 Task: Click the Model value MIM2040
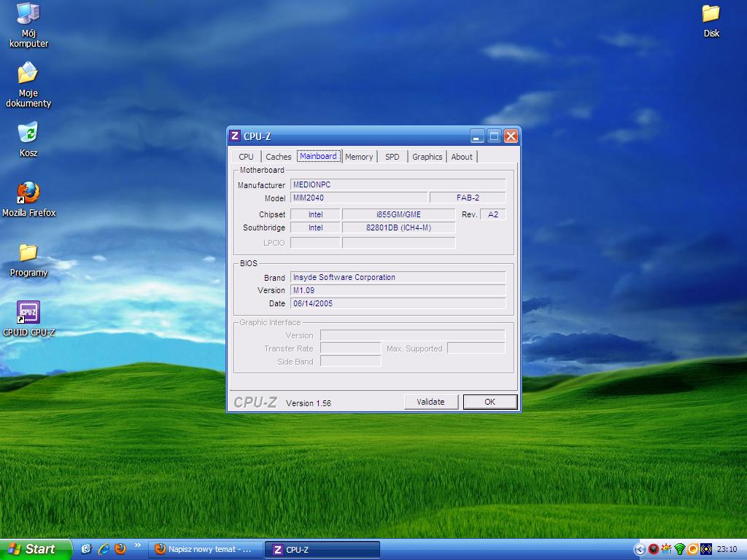[359, 198]
